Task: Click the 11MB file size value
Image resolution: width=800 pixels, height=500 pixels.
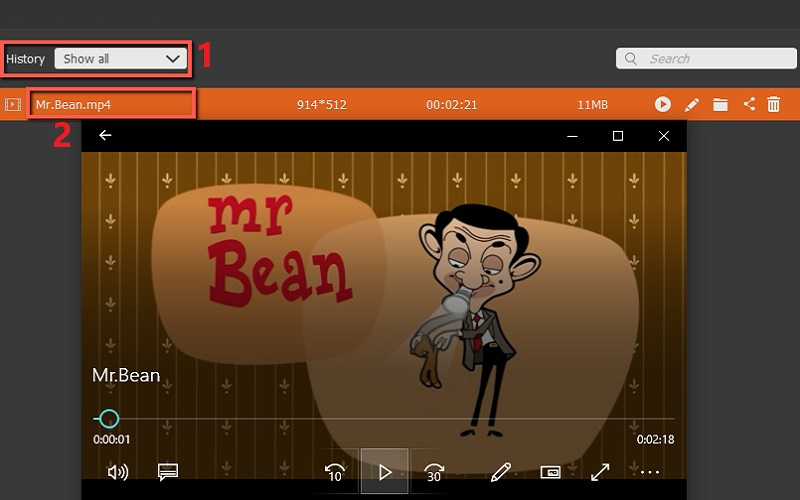Action: 592,105
